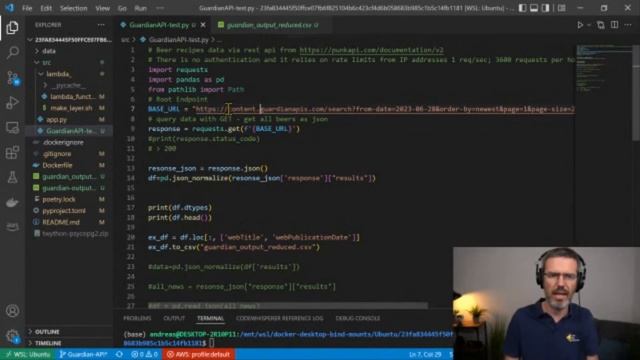
Task: Open pyproject.toml file
Action: 64,211
